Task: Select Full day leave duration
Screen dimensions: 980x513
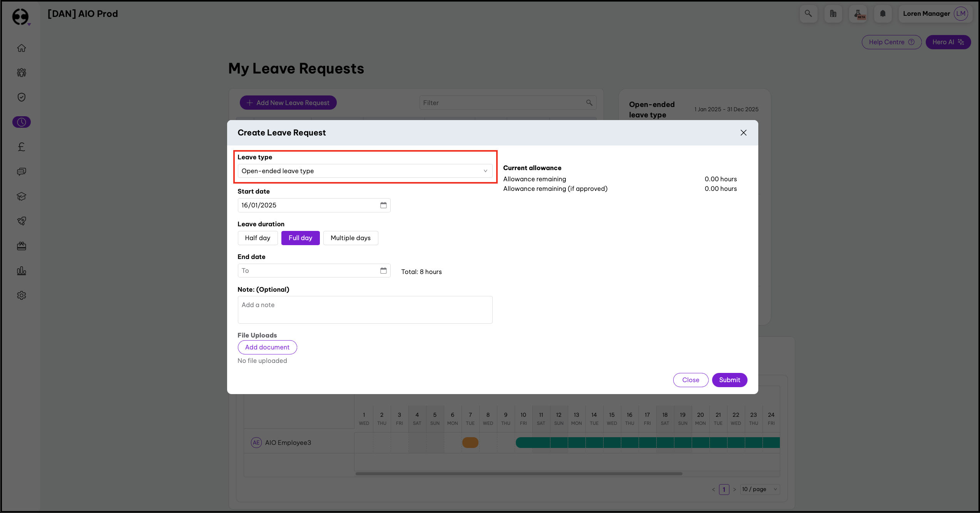Action: click(300, 238)
